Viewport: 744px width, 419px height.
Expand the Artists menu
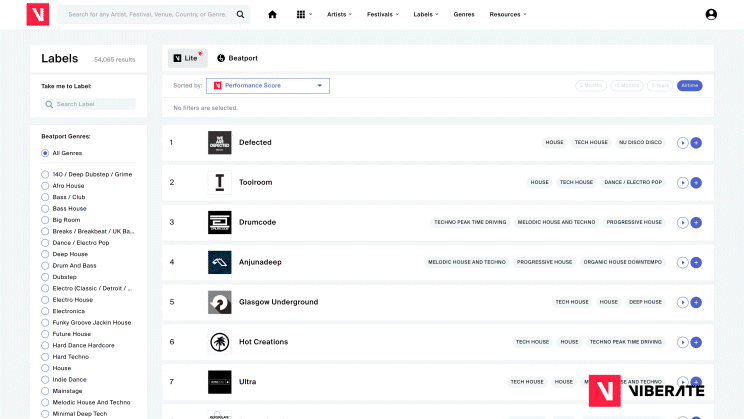[x=339, y=14]
